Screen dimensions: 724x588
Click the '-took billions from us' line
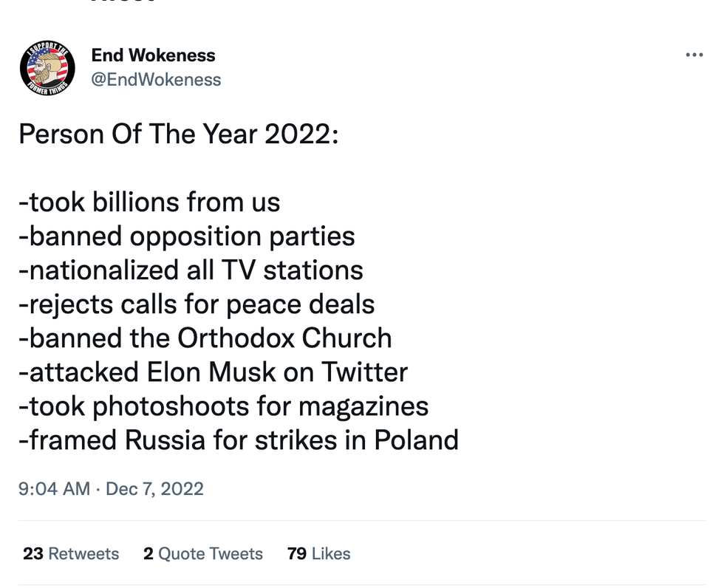pos(149,202)
